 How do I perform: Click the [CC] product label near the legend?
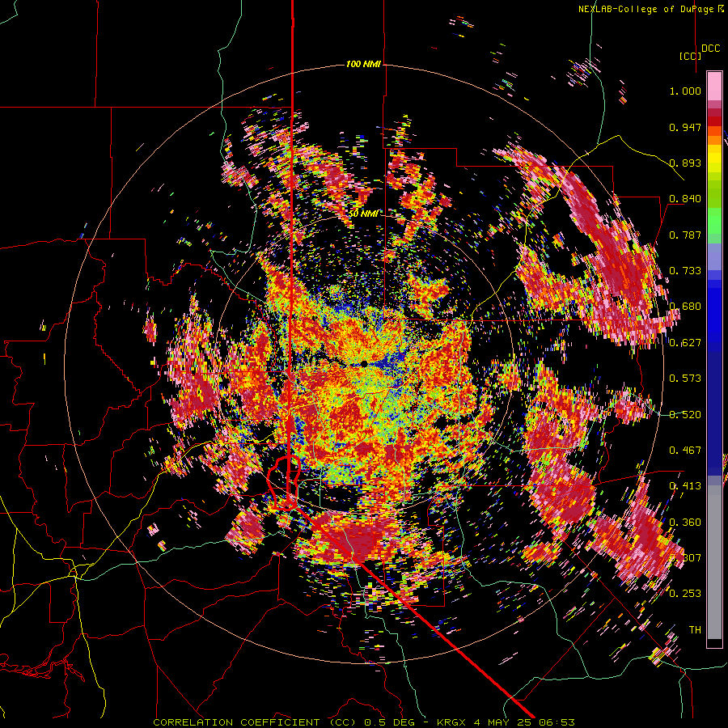690,56
